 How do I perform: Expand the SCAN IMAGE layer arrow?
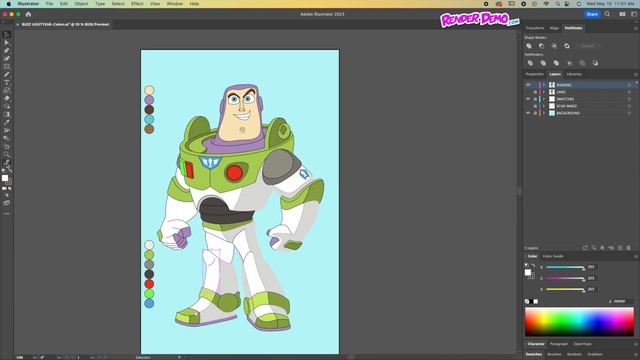(544, 106)
